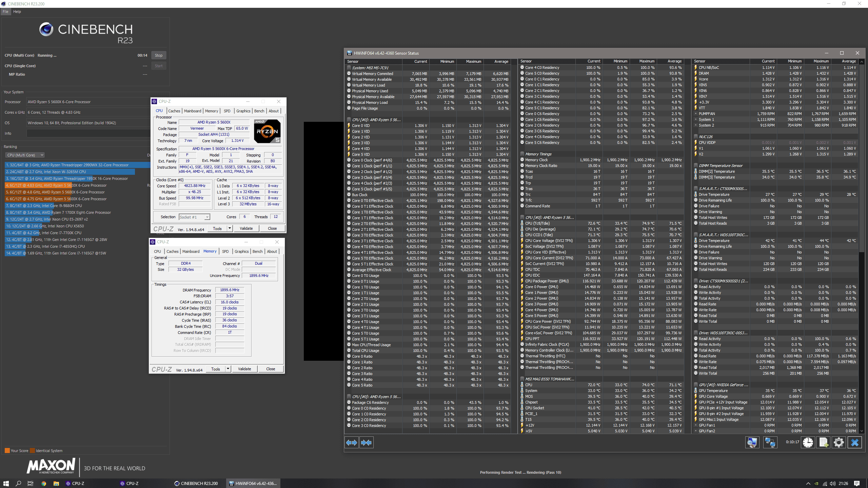Click the HWiNFO expand columns left-right arrows icon

coord(352,443)
